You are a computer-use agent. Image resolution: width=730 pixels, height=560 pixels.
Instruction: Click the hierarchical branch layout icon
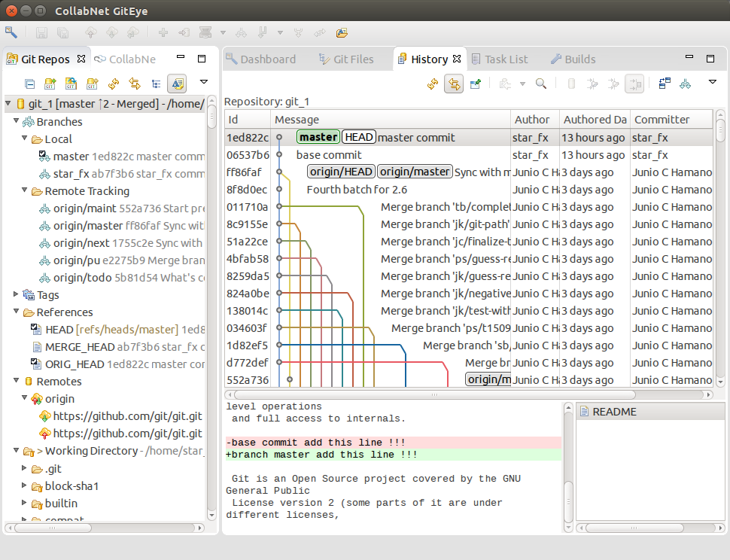click(156, 84)
